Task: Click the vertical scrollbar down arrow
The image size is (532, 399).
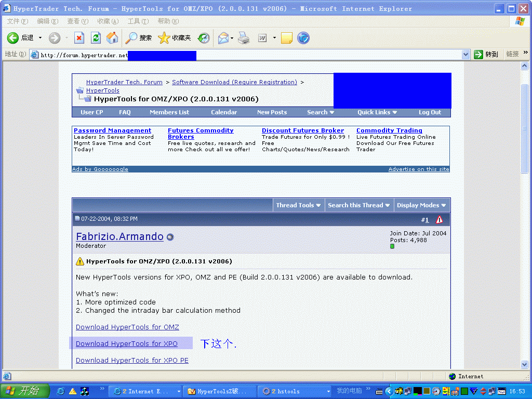Action: coord(525,364)
